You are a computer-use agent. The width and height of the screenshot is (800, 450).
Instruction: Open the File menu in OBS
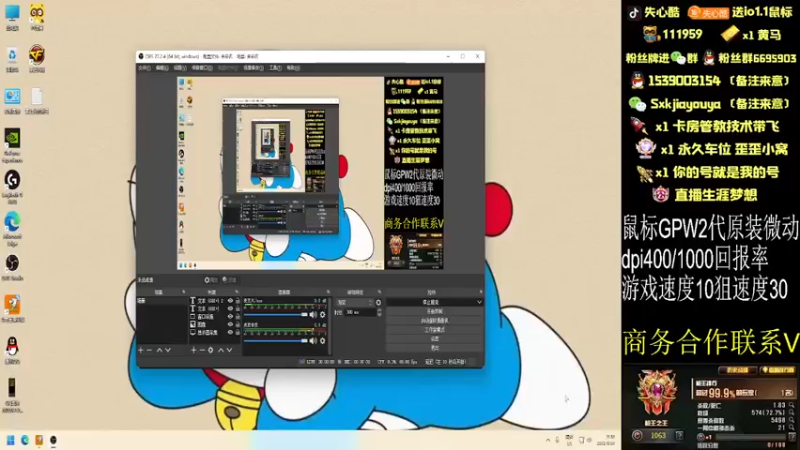click(144, 68)
